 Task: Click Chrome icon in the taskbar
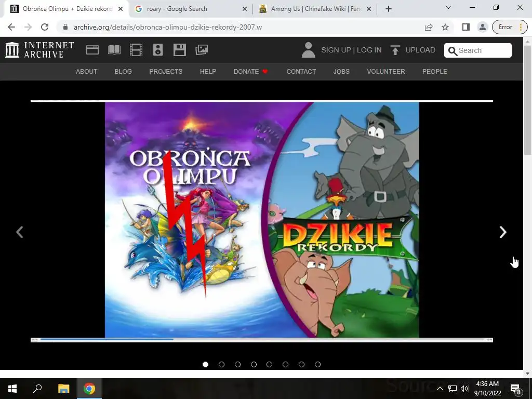[89, 389]
